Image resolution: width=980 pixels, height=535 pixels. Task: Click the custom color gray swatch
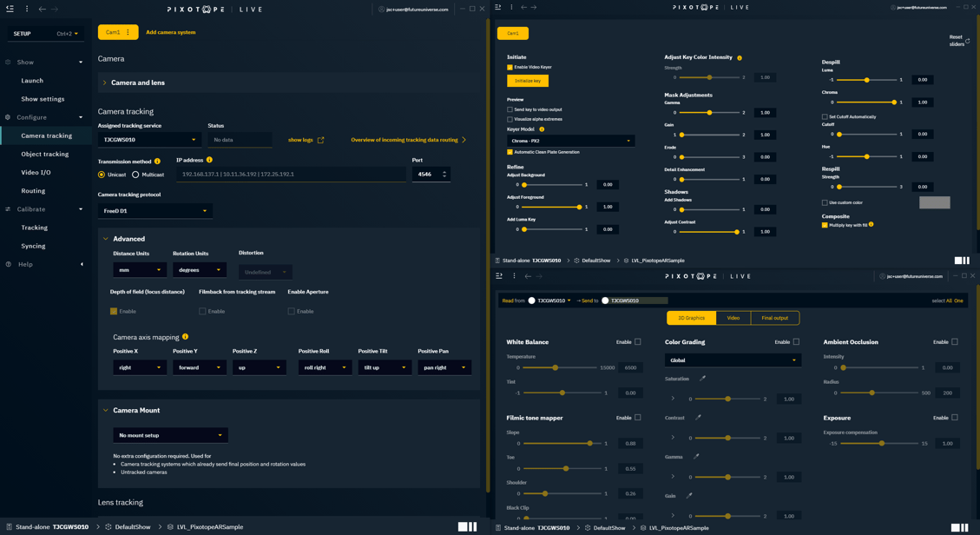(x=934, y=202)
